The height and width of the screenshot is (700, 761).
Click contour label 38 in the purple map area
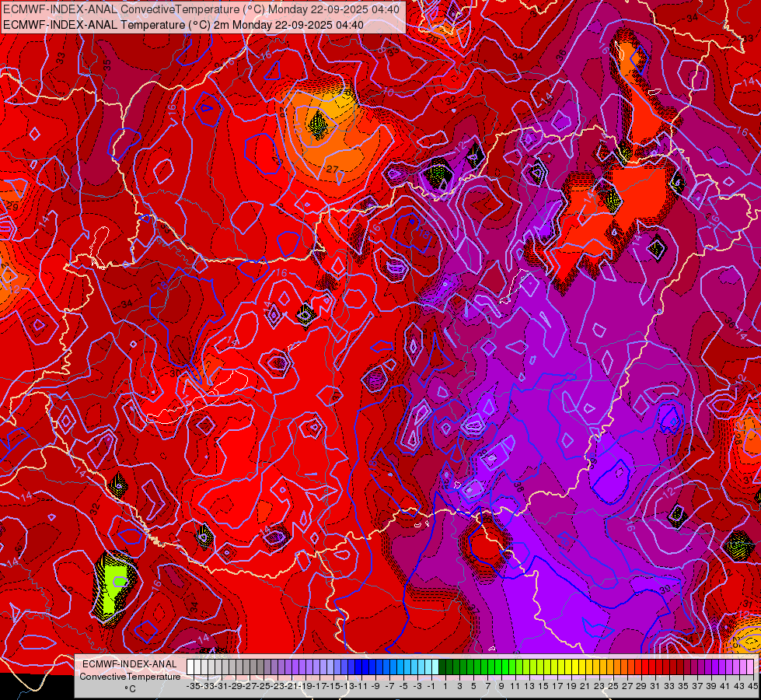pos(518,487)
